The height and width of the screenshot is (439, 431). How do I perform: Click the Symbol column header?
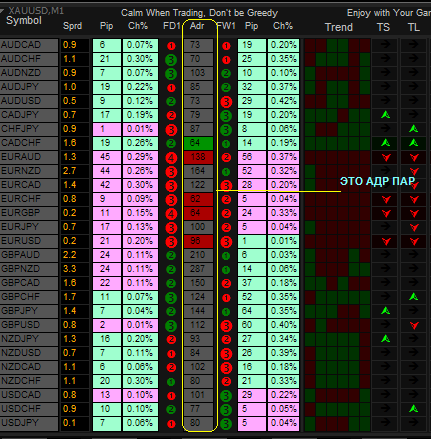coord(24,21)
